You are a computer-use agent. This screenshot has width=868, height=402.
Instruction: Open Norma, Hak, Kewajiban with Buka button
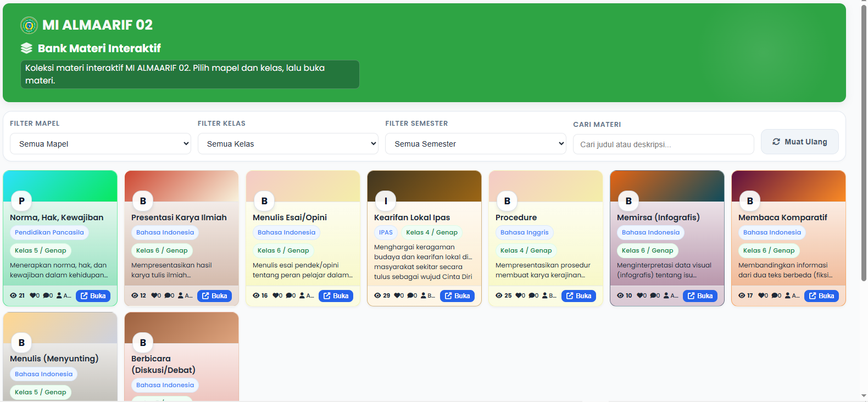pos(93,295)
